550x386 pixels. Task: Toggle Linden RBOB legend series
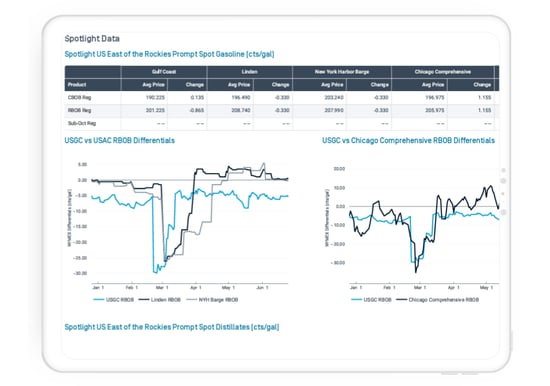[160, 300]
